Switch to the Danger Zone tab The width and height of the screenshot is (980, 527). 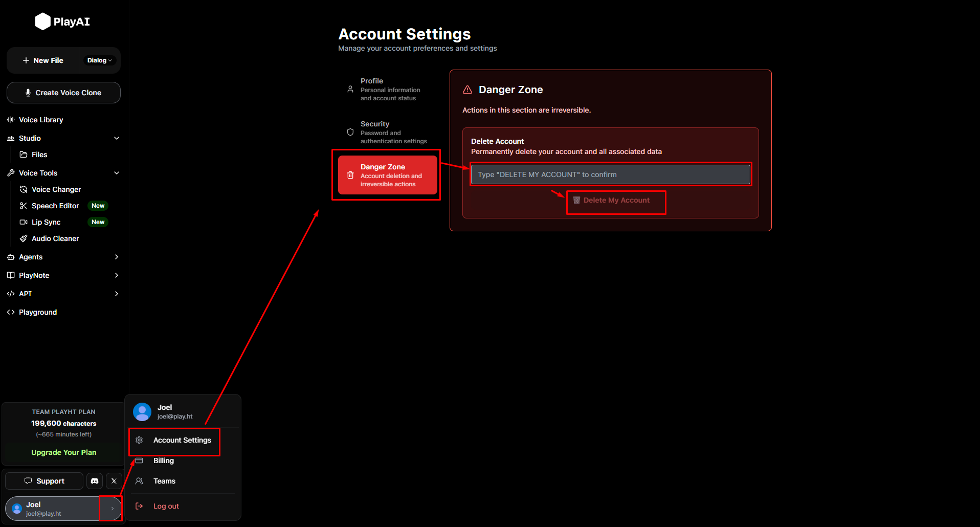click(388, 175)
